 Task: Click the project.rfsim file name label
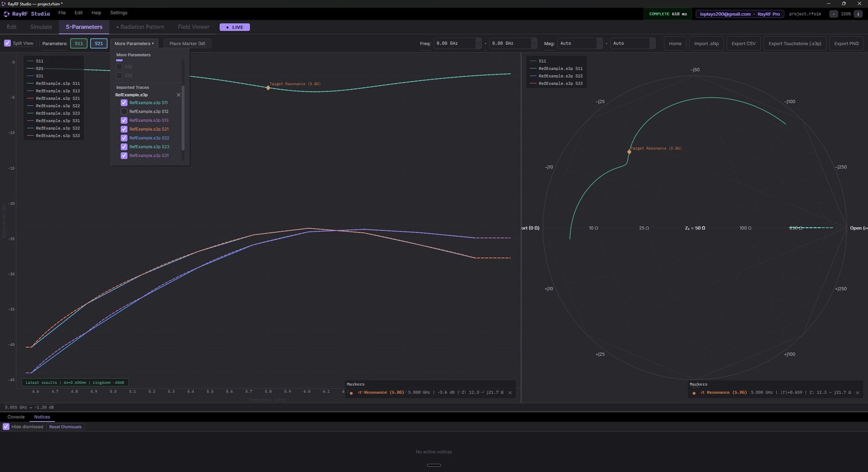click(x=805, y=14)
